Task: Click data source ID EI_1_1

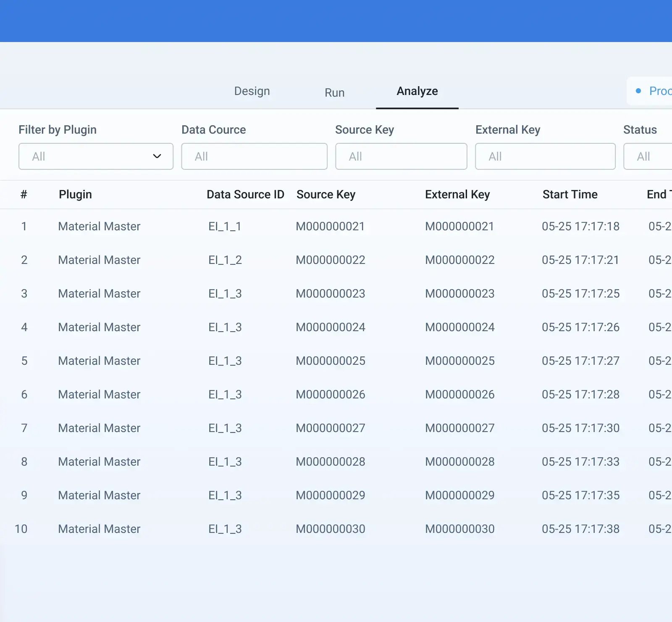Action: pyautogui.click(x=225, y=226)
